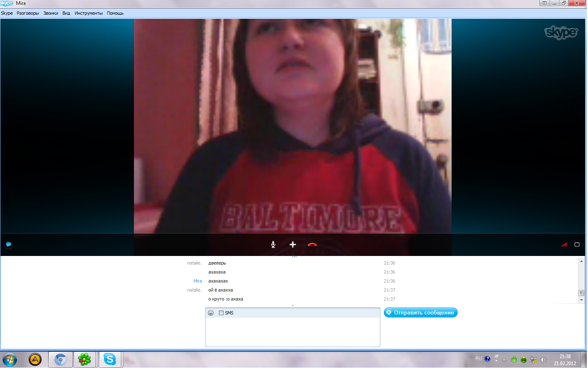Screen dimensions: 588x368
Task: Open emoticon picker in message box
Action: tap(211, 313)
